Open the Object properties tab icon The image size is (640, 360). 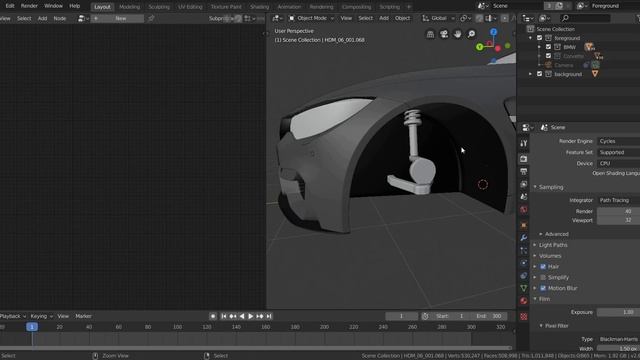click(x=524, y=225)
